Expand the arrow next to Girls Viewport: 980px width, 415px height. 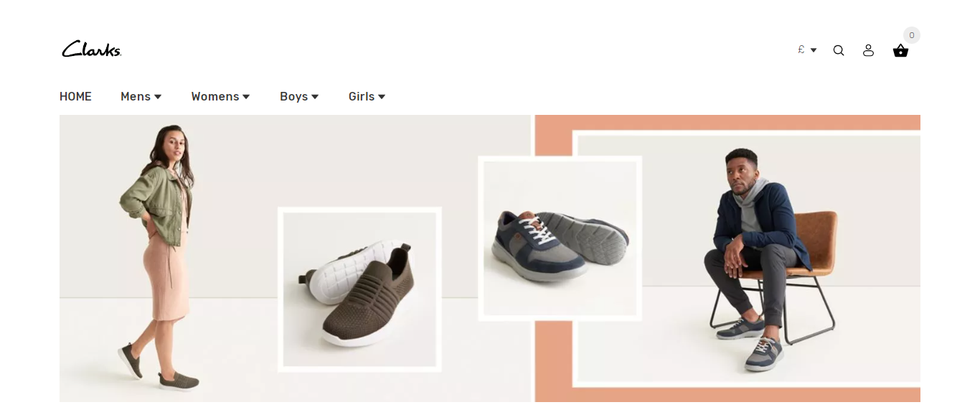coord(382,97)
